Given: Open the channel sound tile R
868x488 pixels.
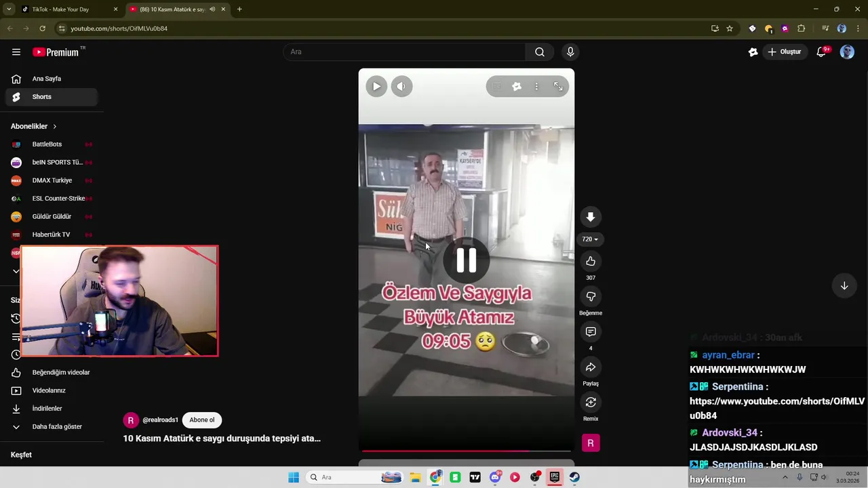Looking at the screenshot, I should 591,443.
